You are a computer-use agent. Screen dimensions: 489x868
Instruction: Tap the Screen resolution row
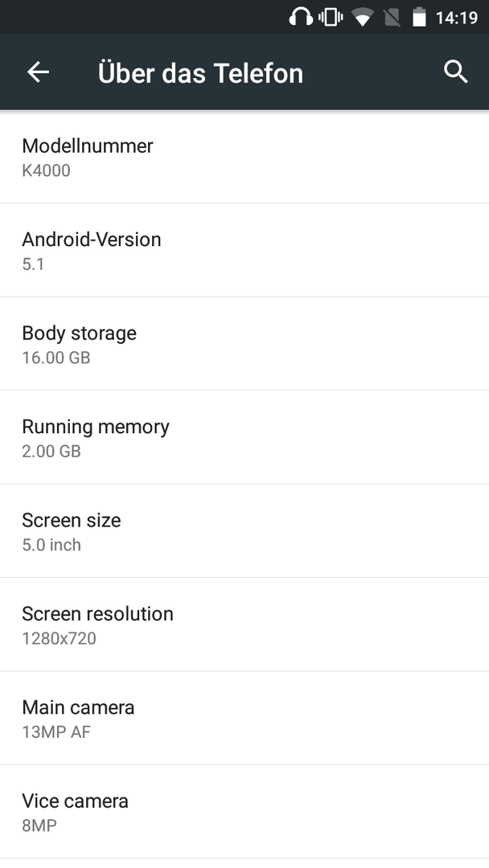pyautogui.click(x=244, y=624)
